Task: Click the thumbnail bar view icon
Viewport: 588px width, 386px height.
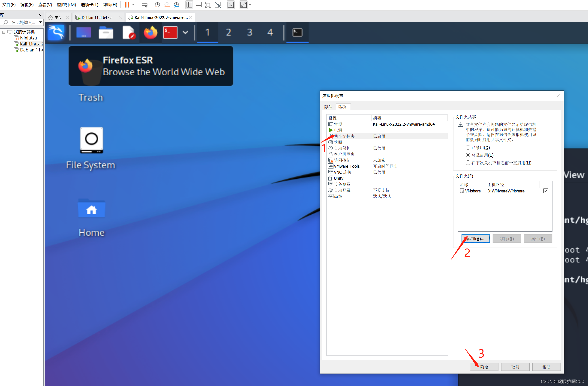Action: [199, 5]
